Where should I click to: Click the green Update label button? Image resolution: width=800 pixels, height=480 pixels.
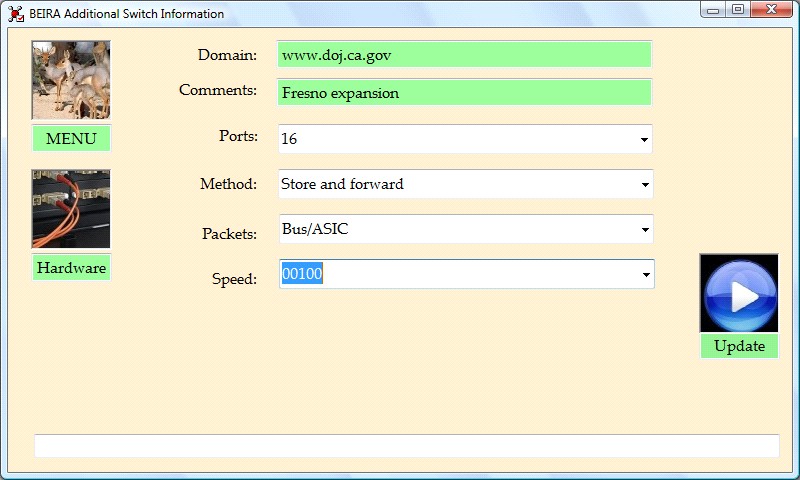pos(739,346)
